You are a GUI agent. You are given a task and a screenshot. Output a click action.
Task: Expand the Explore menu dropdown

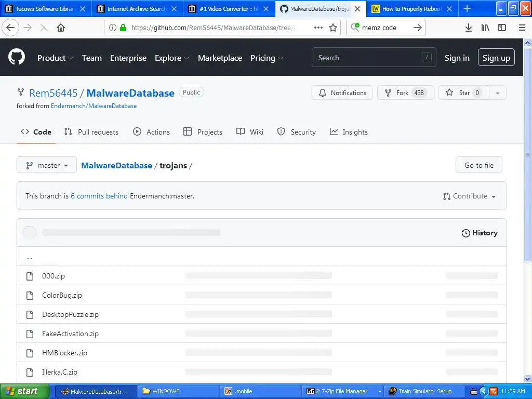(171, 58)
